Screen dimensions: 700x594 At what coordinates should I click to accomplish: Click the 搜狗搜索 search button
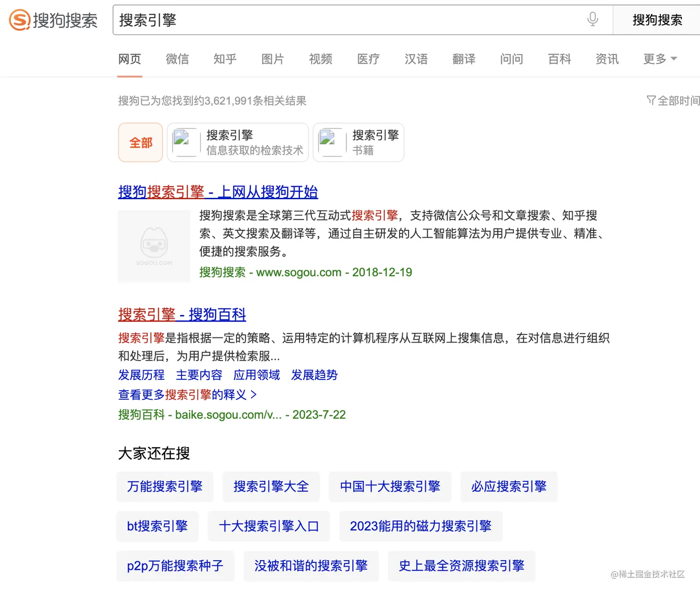[x=657, y=20]
